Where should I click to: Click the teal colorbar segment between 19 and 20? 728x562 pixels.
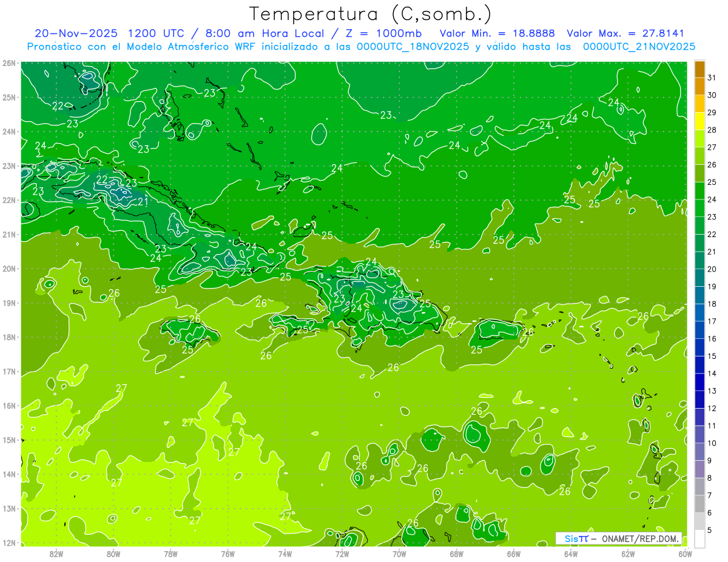(700, 278)
